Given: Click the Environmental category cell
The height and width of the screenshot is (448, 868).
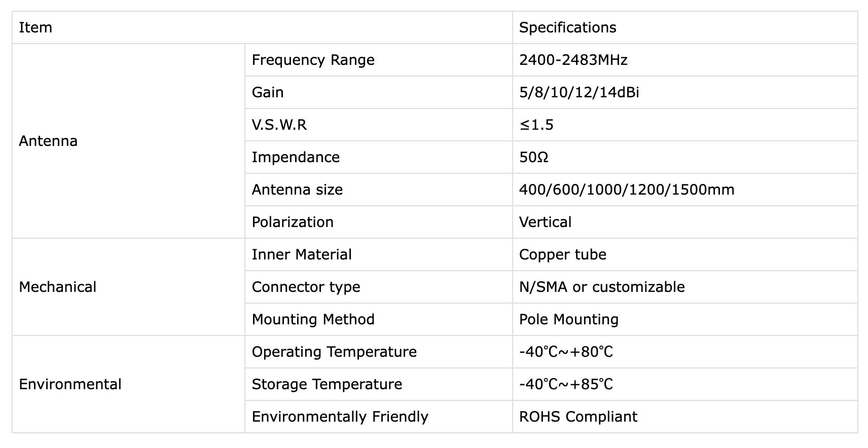Looking at the screenshot, I should [x=70, y=384].
